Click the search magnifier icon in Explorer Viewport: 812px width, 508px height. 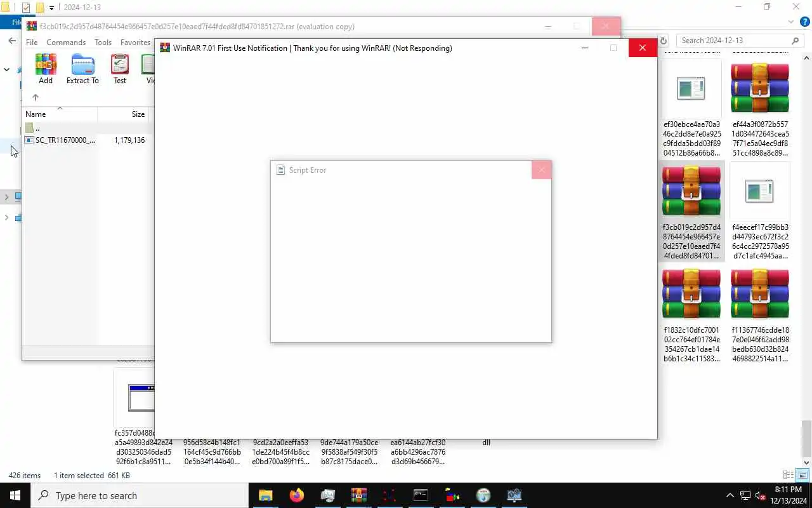point(796,41)
